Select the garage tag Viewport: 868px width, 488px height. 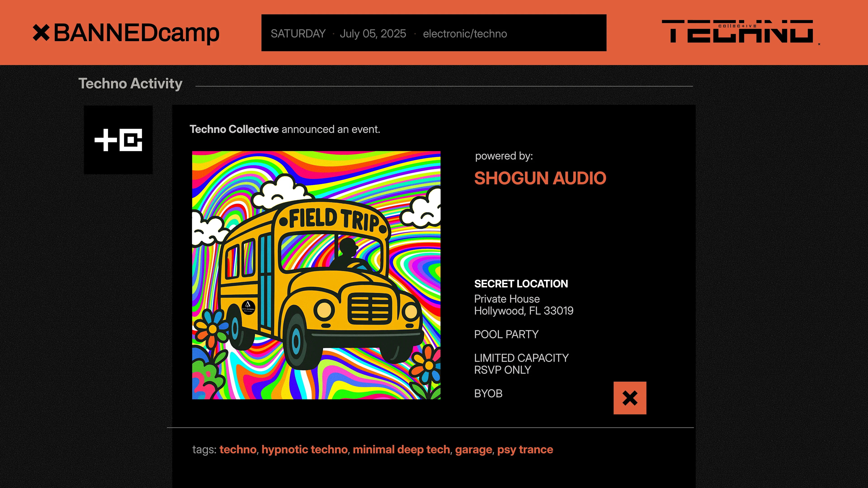pyautogui.click(x=473, y=450)
